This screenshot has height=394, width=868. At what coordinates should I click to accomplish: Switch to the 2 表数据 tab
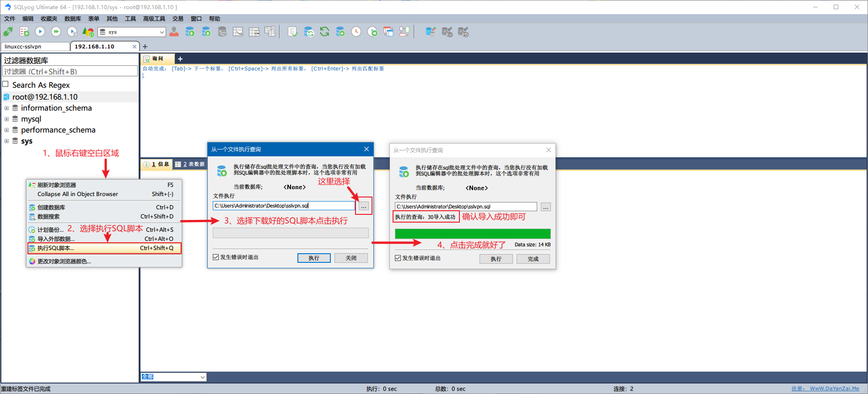point(189,164)
